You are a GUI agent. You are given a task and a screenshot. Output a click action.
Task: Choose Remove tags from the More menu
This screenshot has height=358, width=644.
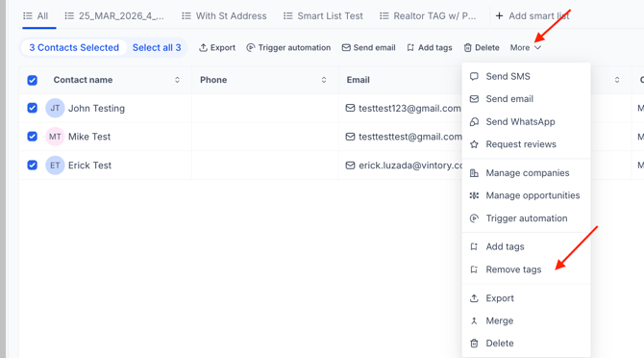526,269
